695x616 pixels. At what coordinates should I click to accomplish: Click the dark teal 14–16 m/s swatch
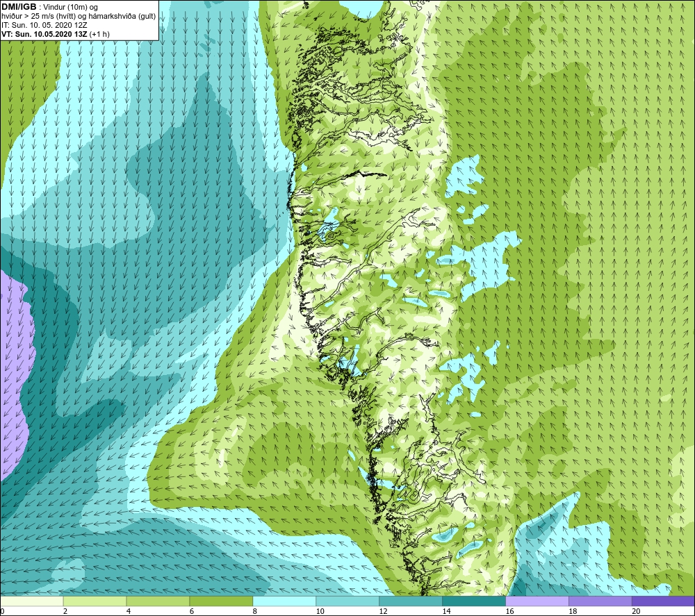[474, 601]
